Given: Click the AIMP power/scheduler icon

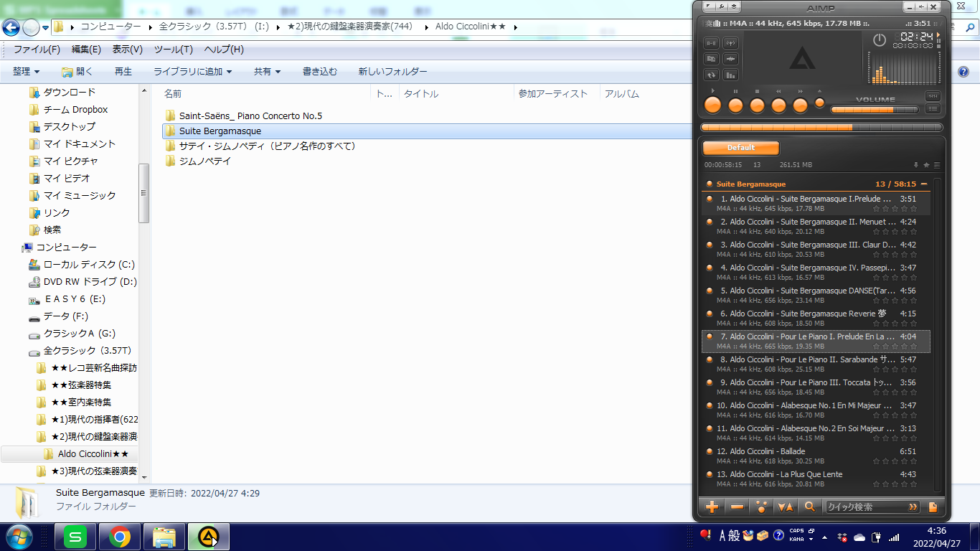Looking at the screenshot, I should click(880, 40).
